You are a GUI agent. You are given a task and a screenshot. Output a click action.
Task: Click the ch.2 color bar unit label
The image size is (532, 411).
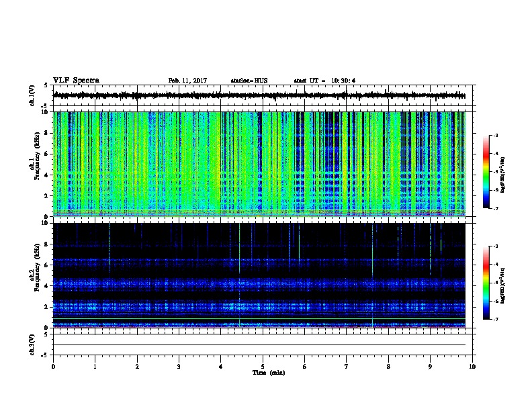coord(503,285)
